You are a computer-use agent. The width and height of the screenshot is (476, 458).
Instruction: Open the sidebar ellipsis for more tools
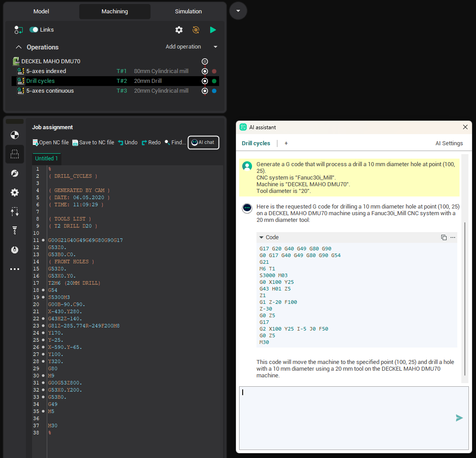(15, 269)
